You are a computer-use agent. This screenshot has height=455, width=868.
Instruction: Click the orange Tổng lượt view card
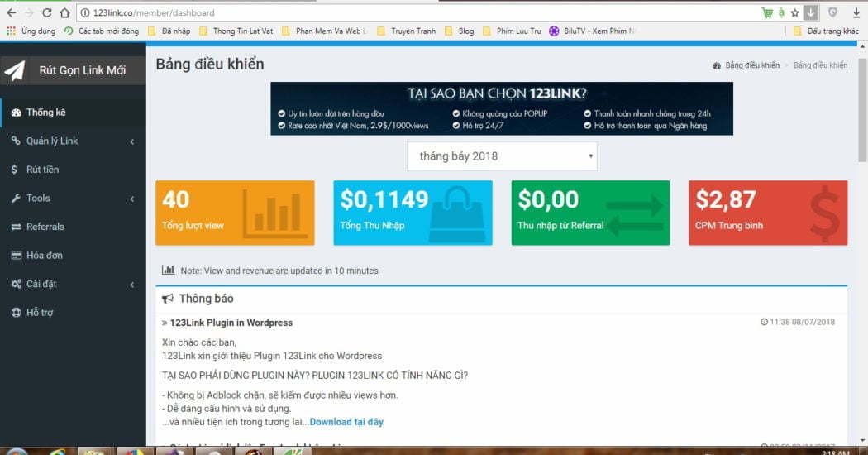click(235, 213)
